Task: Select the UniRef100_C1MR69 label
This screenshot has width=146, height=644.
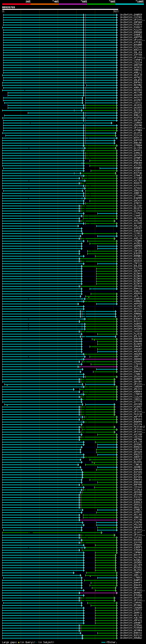Action: (131, 123)
